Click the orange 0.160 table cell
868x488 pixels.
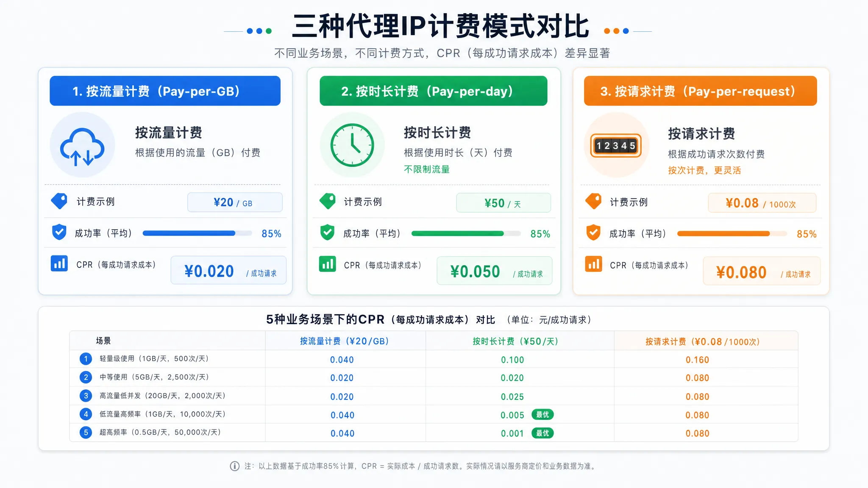pos(697,360)
